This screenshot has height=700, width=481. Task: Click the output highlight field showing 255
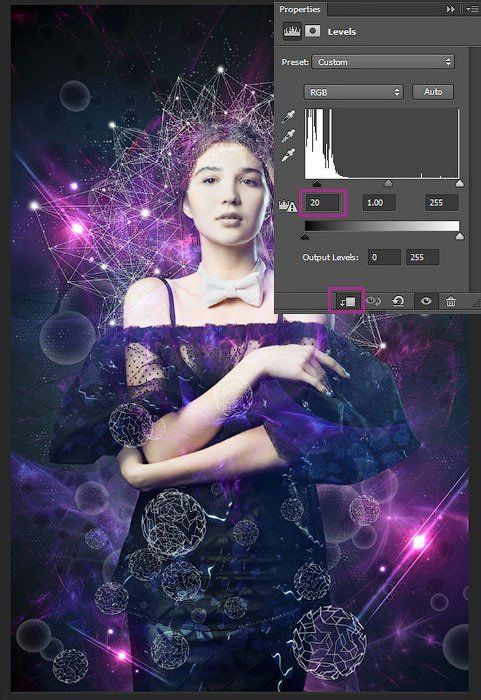point(422,257)
